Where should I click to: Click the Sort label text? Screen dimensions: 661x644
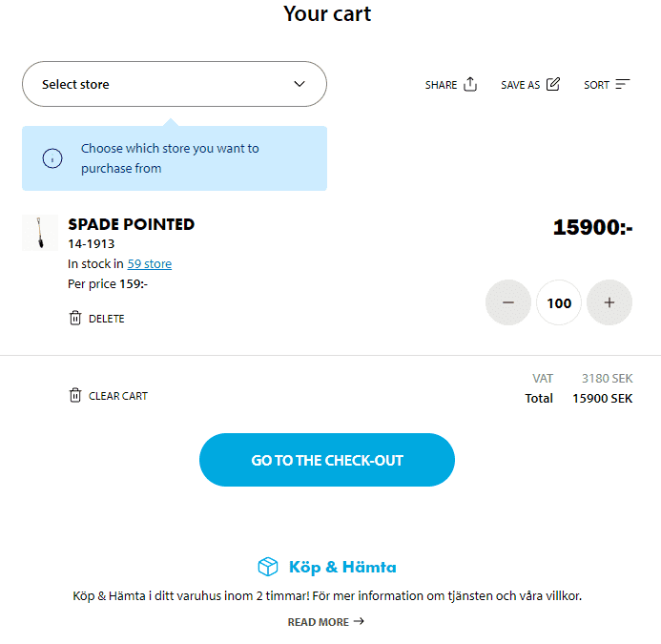[596, 85]
